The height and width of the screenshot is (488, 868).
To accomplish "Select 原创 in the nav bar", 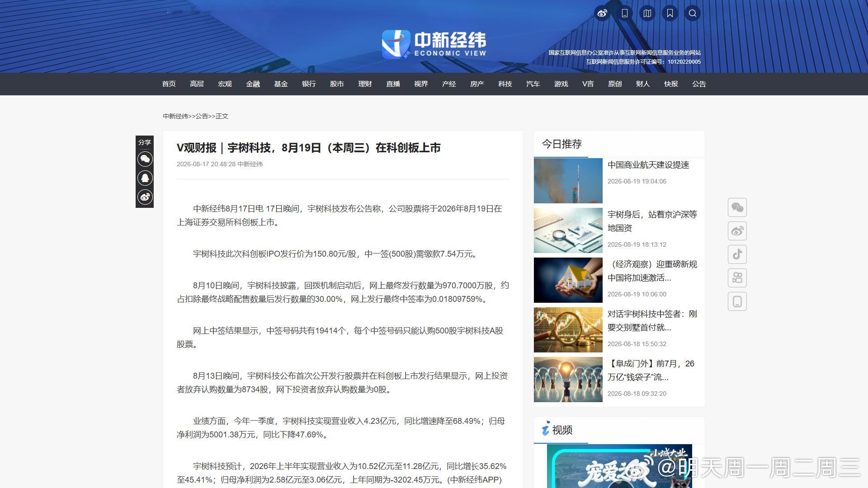I will click(615, 84).
